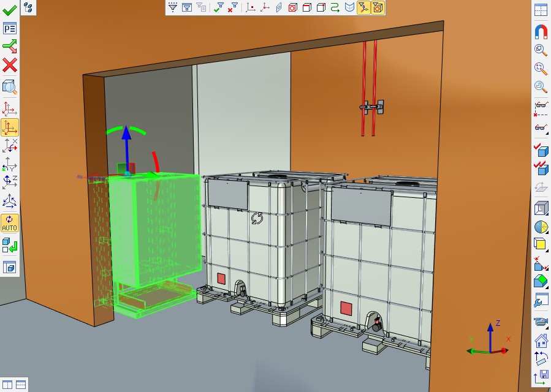
Task: Open the wrench window settings icon
Action: pos(541,300)
